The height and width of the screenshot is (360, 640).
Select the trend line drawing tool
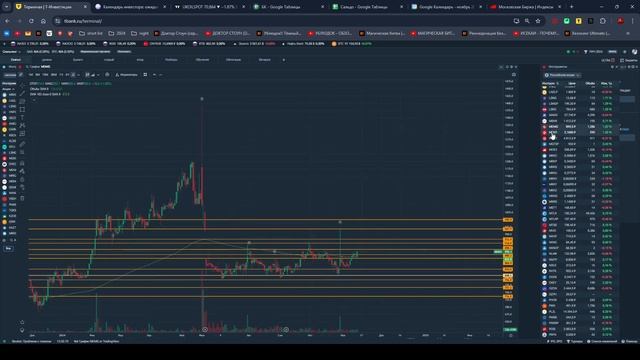[22, 93]
